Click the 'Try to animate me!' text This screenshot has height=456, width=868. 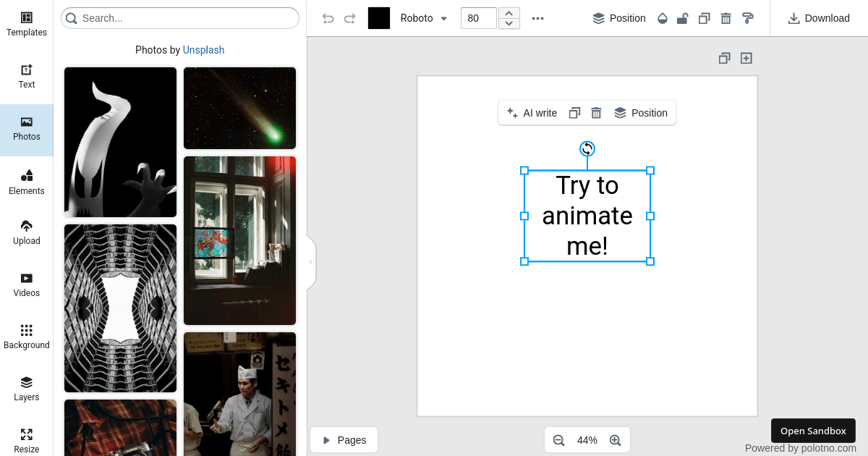pyautogui.click(x=587, y=216)
